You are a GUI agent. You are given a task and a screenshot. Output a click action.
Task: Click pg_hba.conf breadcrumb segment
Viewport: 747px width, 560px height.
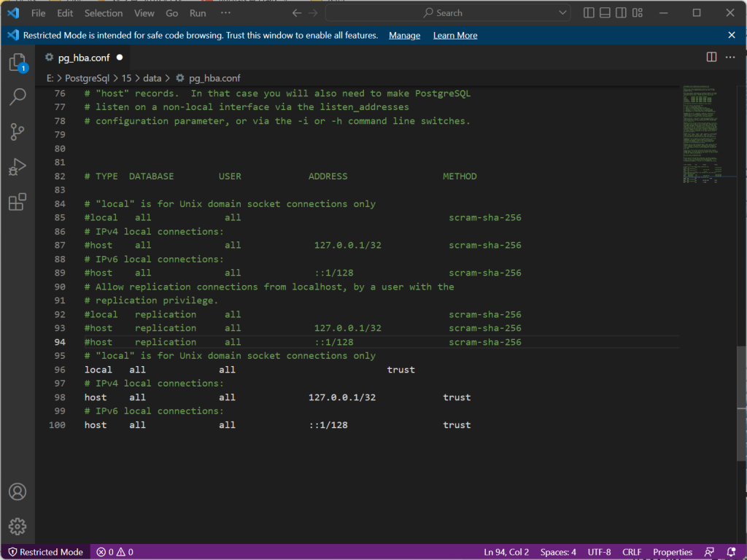[x=214, y=78]
